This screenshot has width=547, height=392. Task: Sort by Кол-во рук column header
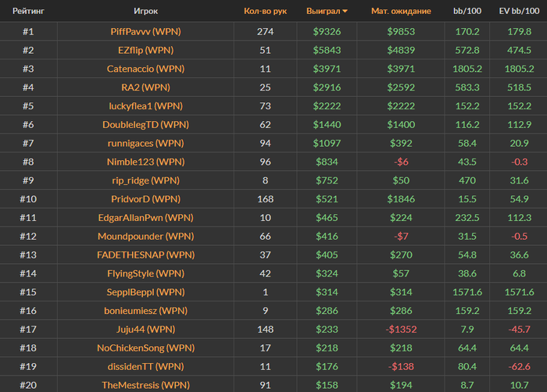265,11
